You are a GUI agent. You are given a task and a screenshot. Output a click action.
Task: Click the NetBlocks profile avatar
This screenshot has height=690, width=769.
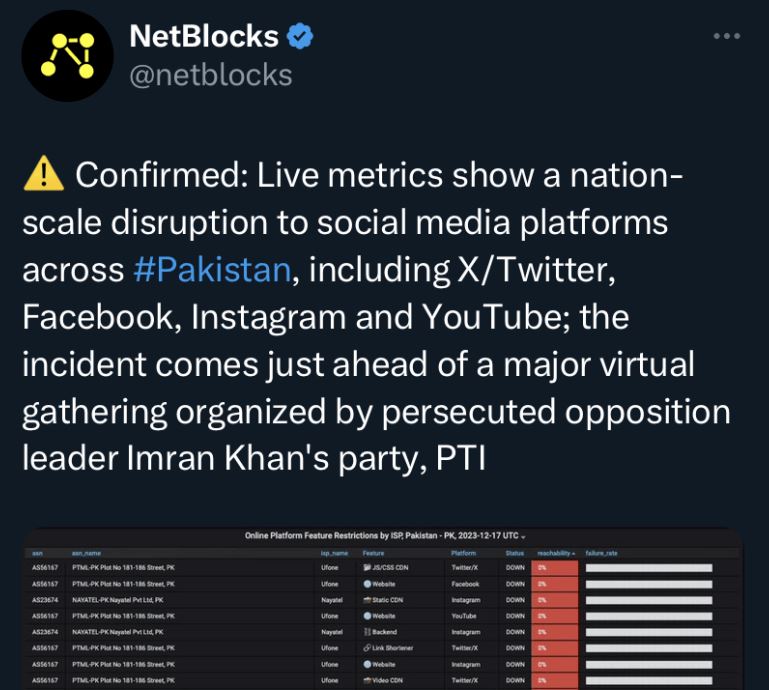tap(65, 56)
